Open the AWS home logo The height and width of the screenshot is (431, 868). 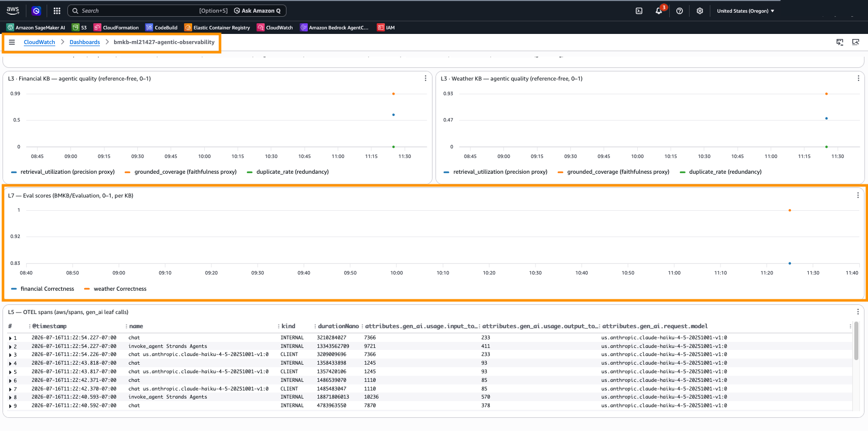point(13,10)
